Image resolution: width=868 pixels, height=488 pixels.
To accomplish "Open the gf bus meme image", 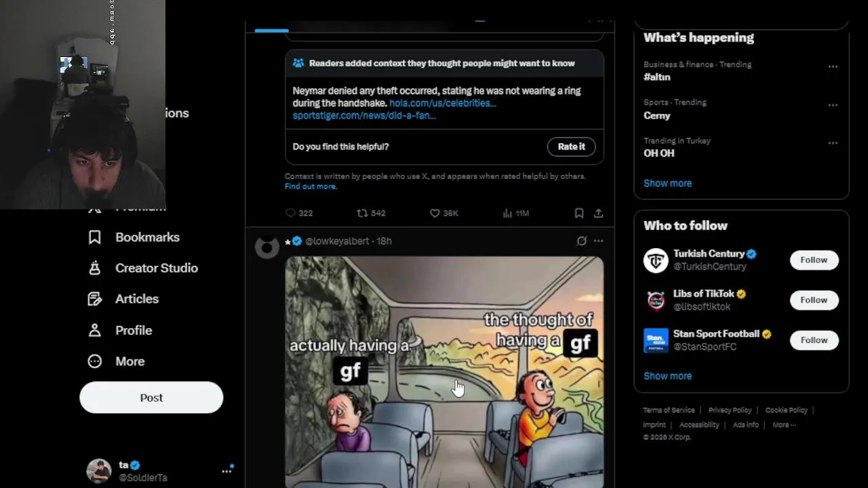I will pos(444,371).
